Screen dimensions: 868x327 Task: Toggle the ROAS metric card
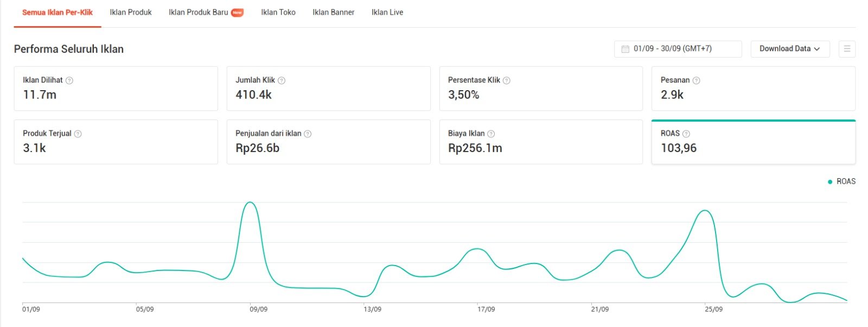point(753,142)
